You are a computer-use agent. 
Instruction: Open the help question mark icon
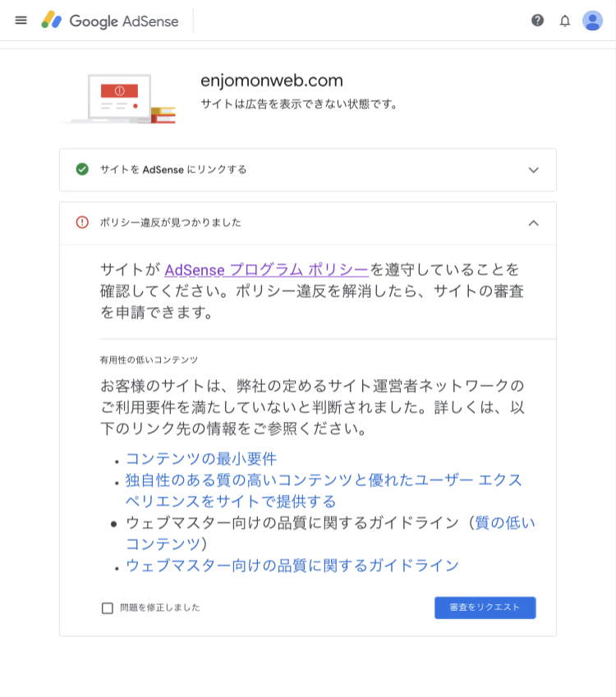[x=537, y=21]
